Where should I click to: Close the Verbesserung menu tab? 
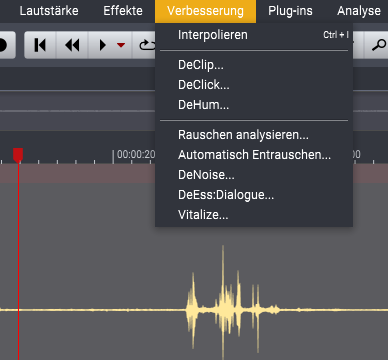[x=205, y=11]
